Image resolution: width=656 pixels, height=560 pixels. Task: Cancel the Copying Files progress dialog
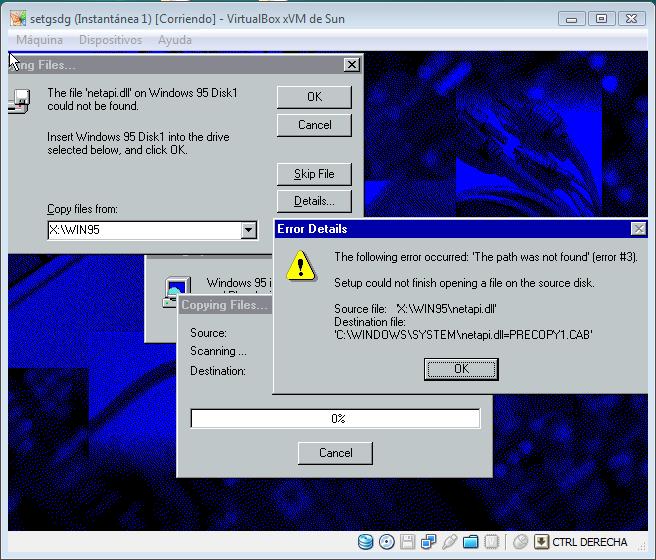[x=335, y=453]
